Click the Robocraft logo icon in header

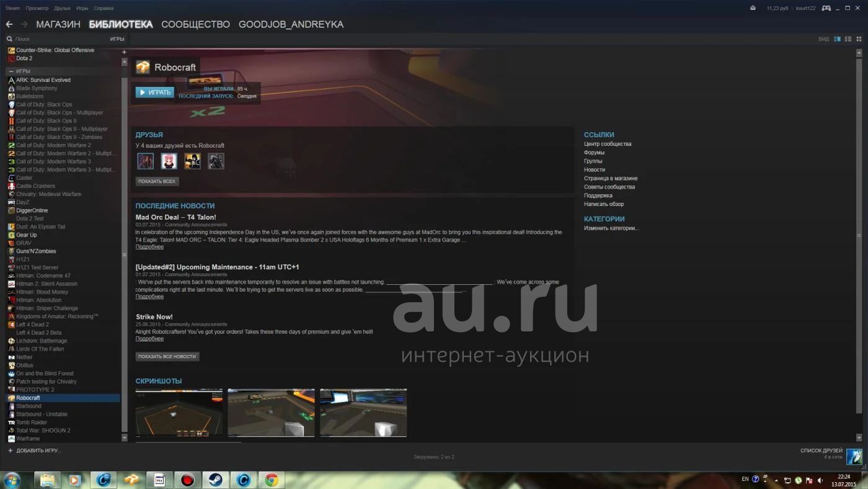coord(143,67)
